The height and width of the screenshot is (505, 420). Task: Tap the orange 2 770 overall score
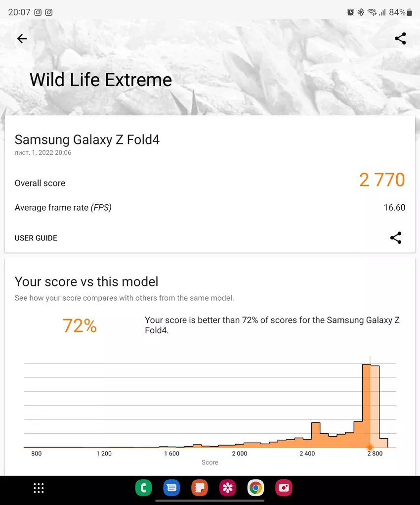point(382,180)
